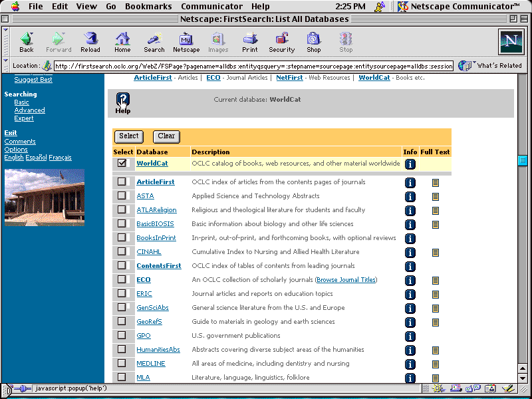Open the Security toolbar icon
532x399 pixels.
(281, 43)
